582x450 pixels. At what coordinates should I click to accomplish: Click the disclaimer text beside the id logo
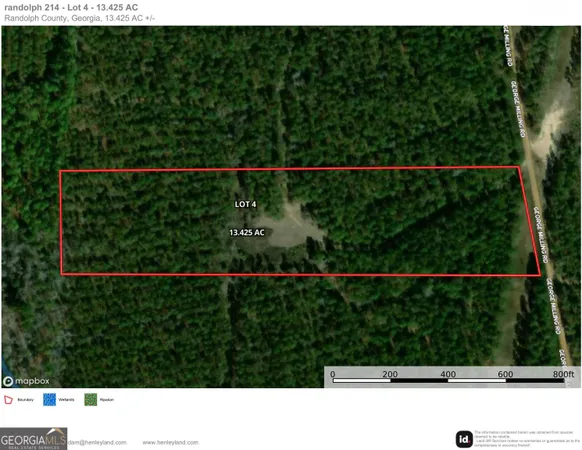point(527,438)
